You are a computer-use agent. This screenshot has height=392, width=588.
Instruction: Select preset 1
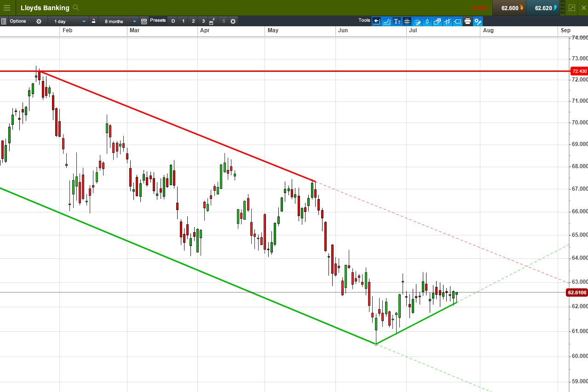184,21
